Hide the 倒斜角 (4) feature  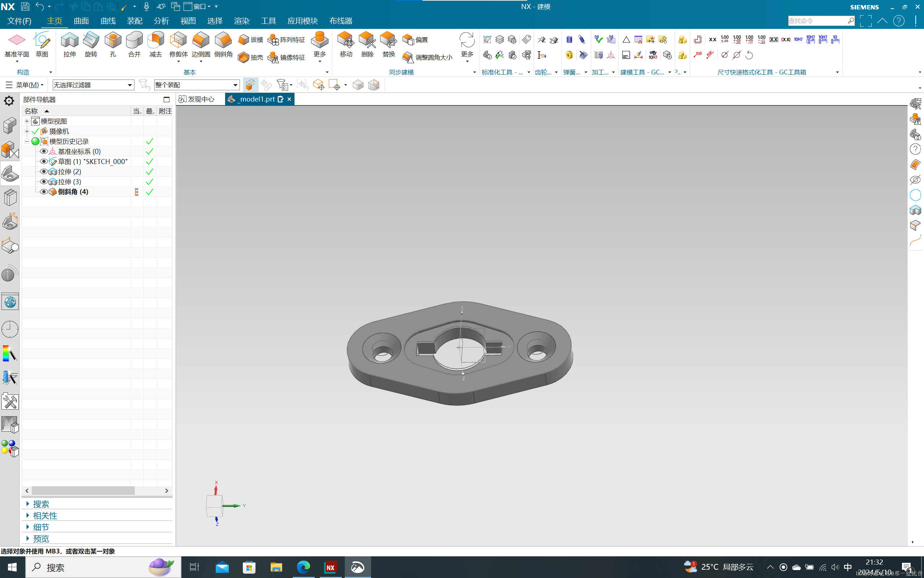coord(44,191)
